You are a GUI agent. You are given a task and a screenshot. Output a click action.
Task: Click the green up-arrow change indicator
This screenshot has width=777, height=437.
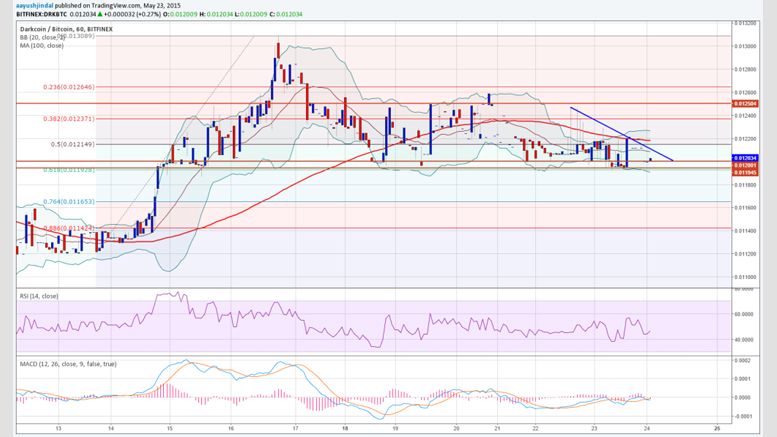coord(100,14)
